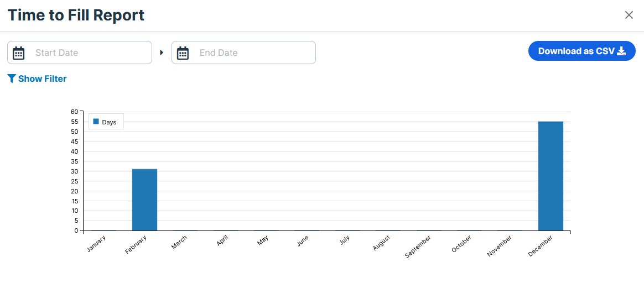Click the End Date calendar icon

tap(183, 53)
